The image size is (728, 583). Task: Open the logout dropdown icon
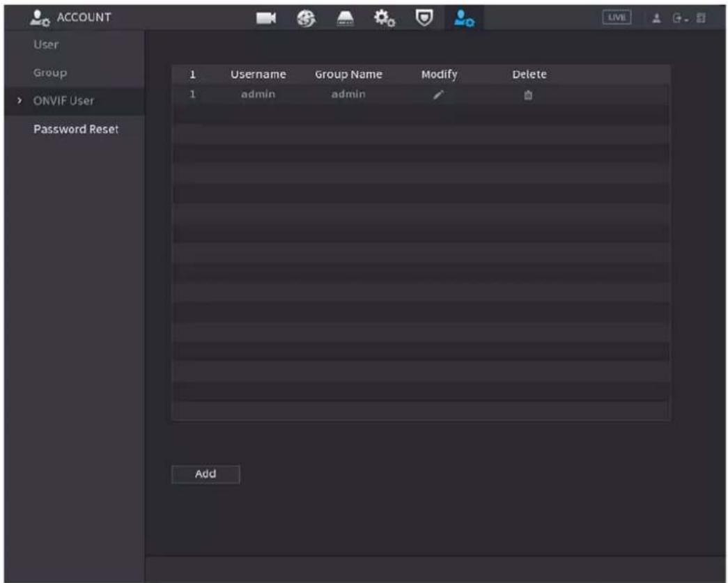(680, 19)
